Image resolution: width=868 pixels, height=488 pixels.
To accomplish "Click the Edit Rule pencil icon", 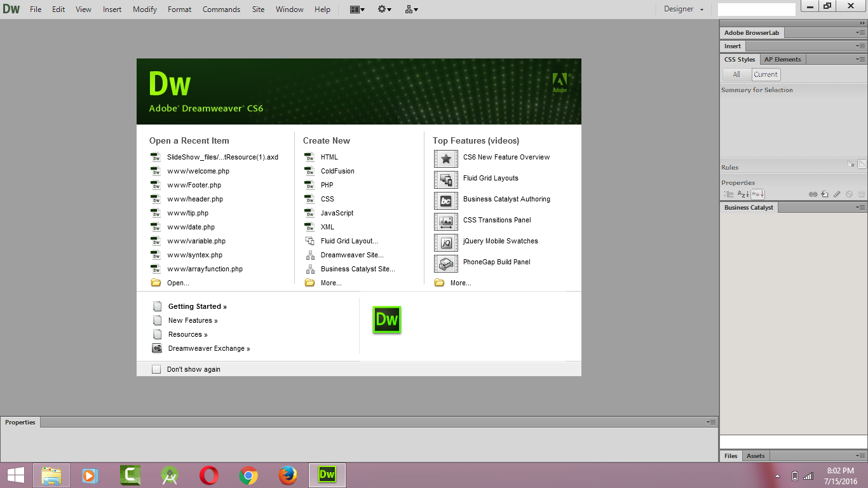I will (x=837, y=194).
